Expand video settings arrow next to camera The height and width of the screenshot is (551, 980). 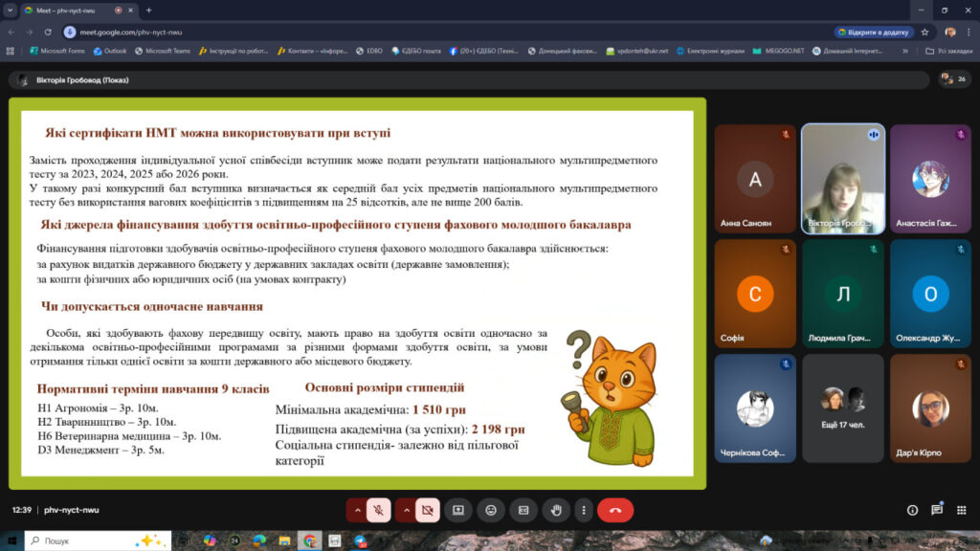[406, 510]
